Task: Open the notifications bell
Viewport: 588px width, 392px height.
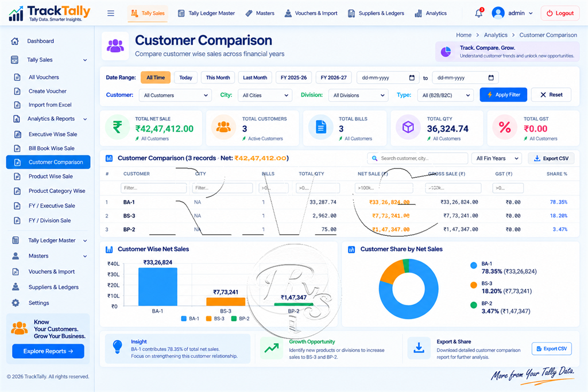Action: click(478, 13)
